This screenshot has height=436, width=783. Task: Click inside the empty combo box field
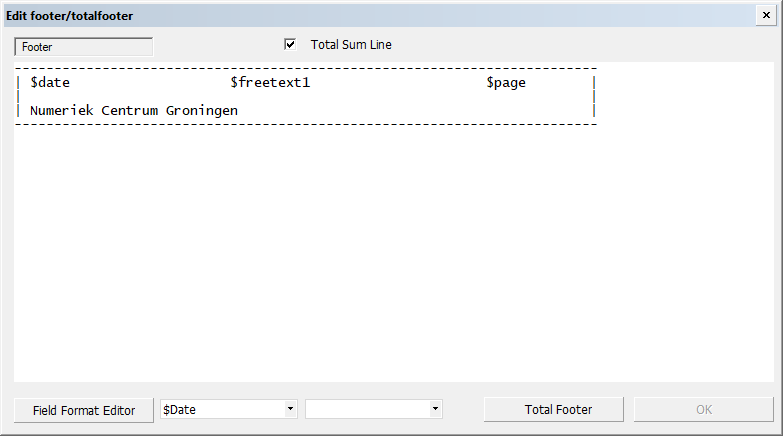pos(367,409)
